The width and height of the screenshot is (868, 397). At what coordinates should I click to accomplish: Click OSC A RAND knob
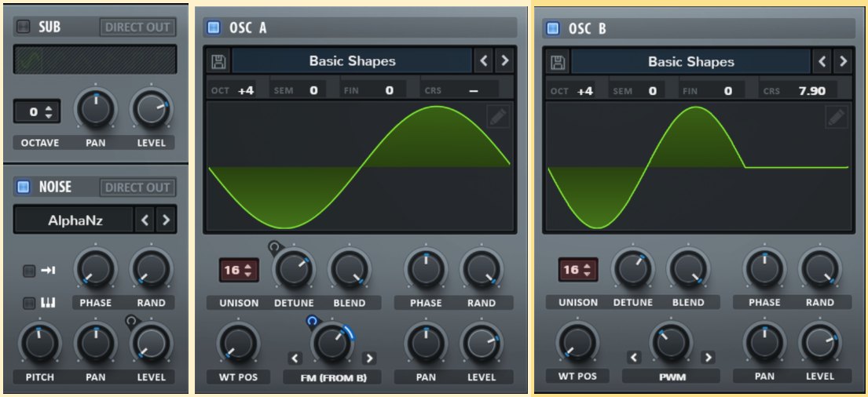[x=481, y=269]
